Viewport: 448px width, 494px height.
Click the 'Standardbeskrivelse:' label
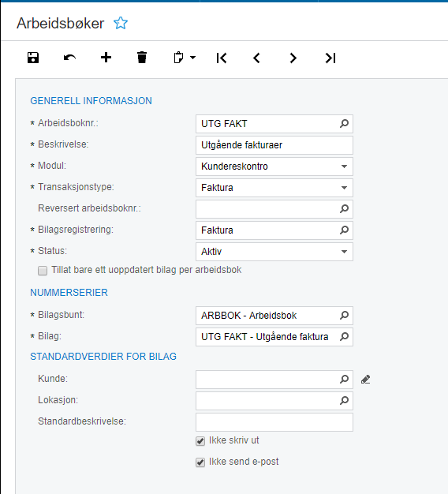82,421
